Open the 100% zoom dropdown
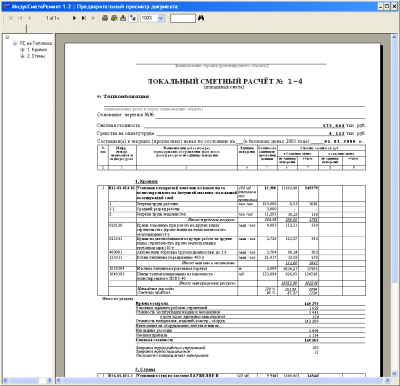This screenshot has width=400, height=386. [161, 18]
